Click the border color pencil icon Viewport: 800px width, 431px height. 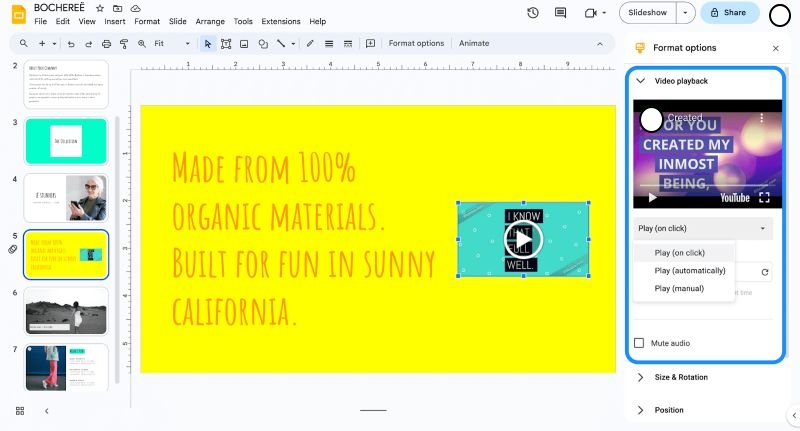(x=310, y=44)
